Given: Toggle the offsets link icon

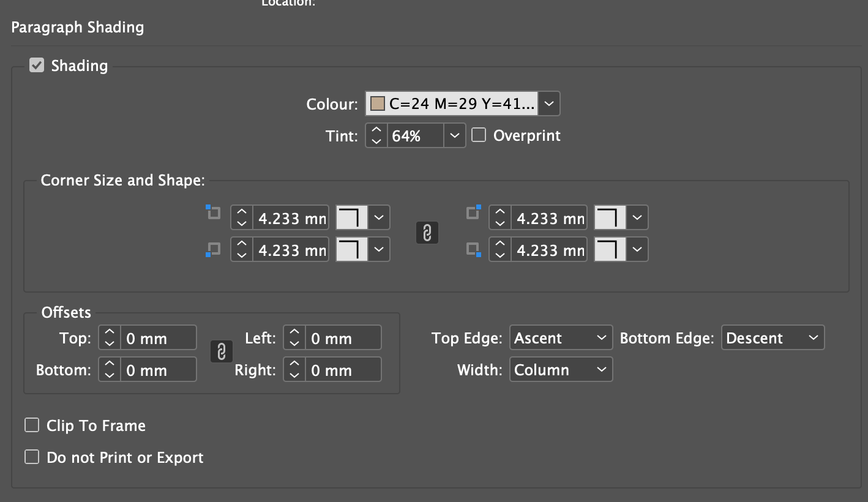Looking at the screenshot, I should coord(221,351).
